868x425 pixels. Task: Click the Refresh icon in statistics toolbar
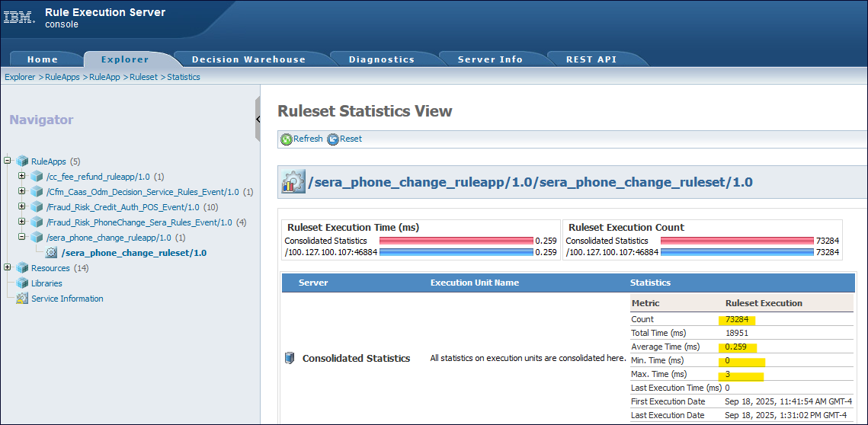click(287, 139)
